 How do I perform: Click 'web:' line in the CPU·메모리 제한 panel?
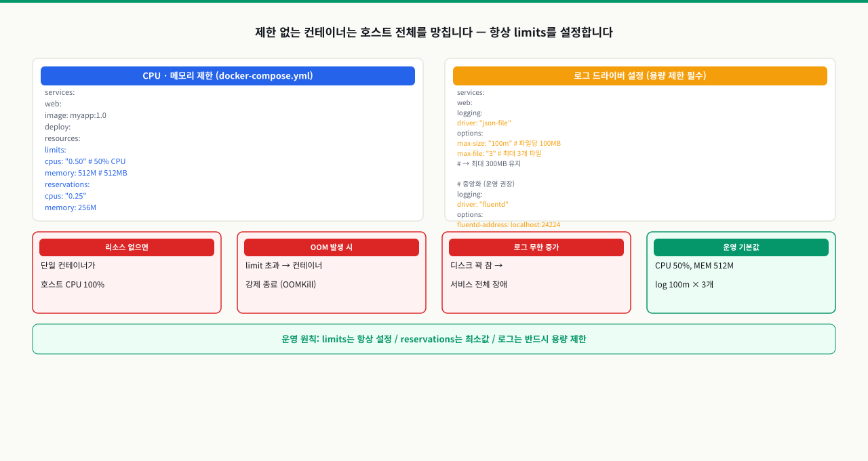[53, 104]
